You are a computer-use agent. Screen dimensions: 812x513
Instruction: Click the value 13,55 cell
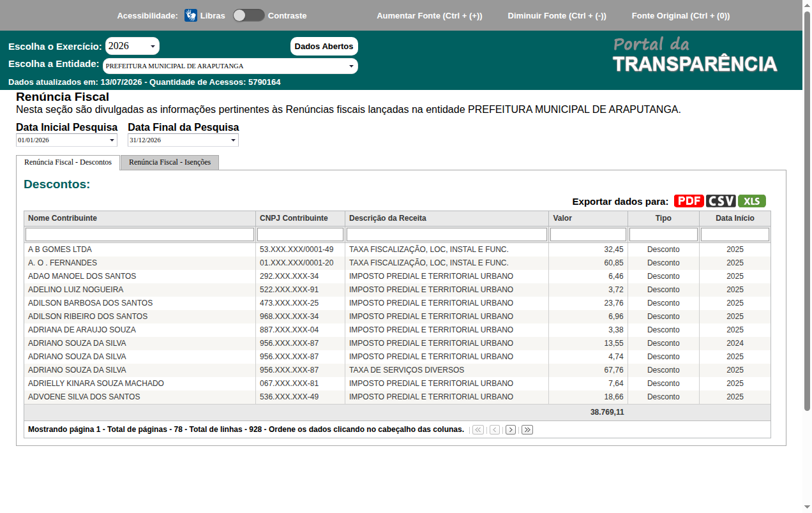coord(588,343)
